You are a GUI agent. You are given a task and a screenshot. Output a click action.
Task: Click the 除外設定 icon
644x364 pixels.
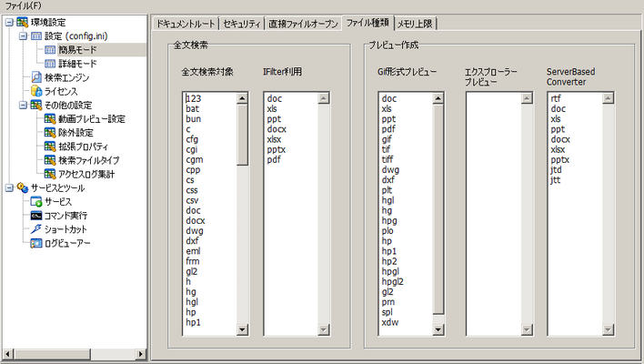[50, 133]
